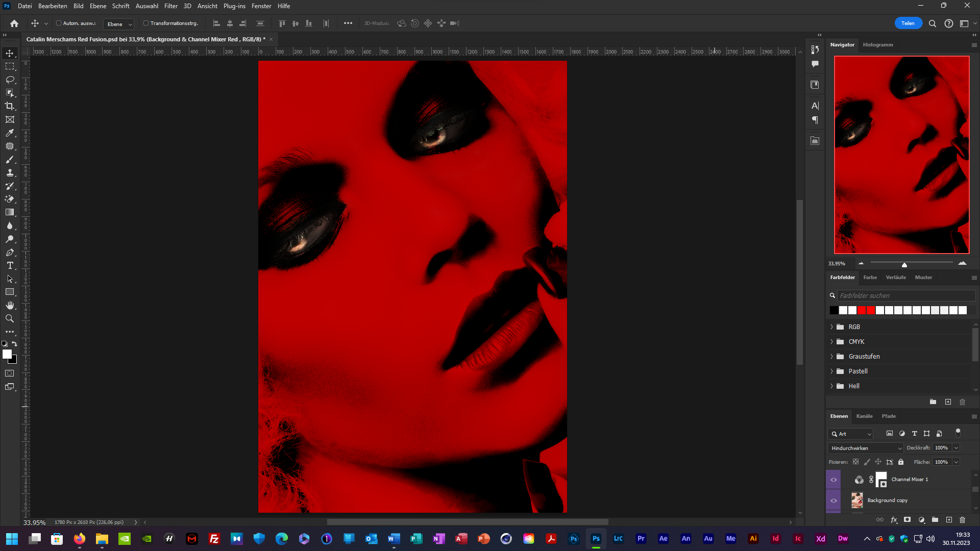Image resolution: width=980 pixels, height=551 pixels.
Task: Select the Zoom tool
Action: point(10,318)
